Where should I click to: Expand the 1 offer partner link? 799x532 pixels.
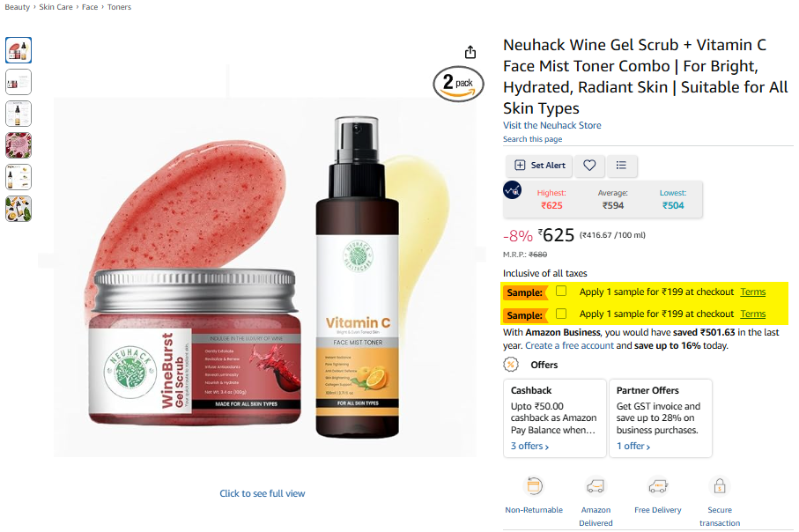pyautogui.click(x=633, y=446)
